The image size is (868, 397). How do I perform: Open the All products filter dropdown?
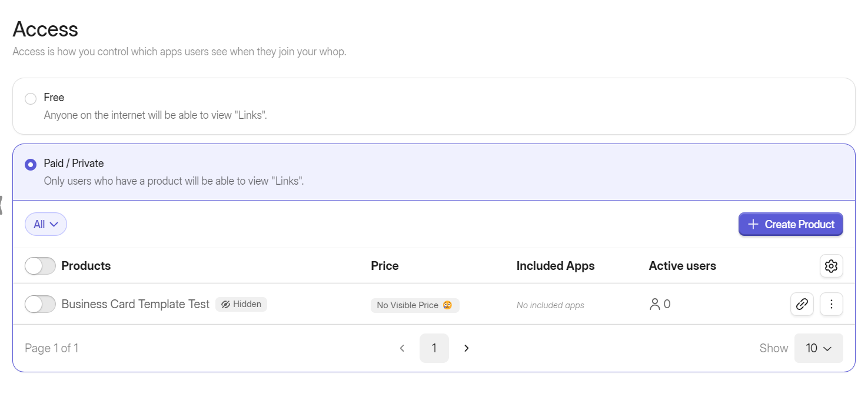click(45, 224)
